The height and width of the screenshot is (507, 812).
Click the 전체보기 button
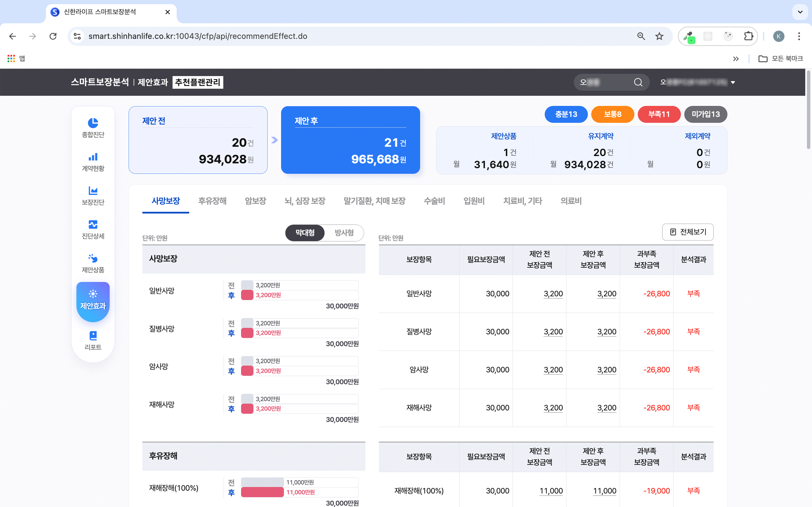click(x=688, y=232)
